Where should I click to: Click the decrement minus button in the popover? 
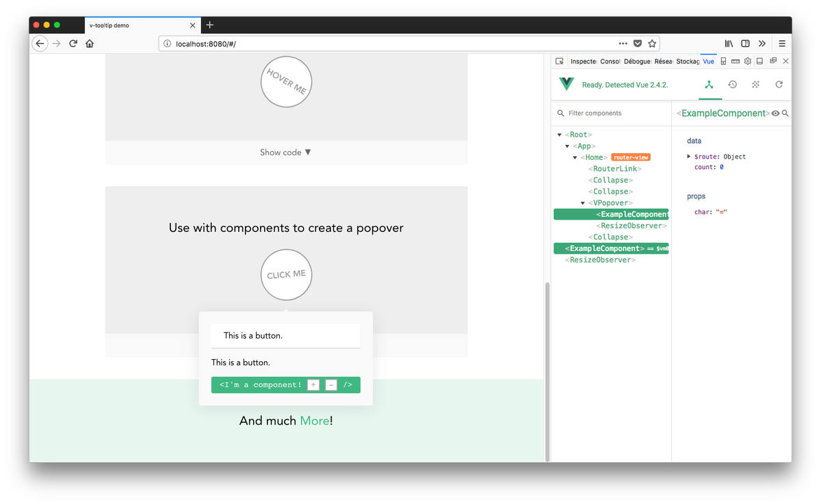[331, 384]
